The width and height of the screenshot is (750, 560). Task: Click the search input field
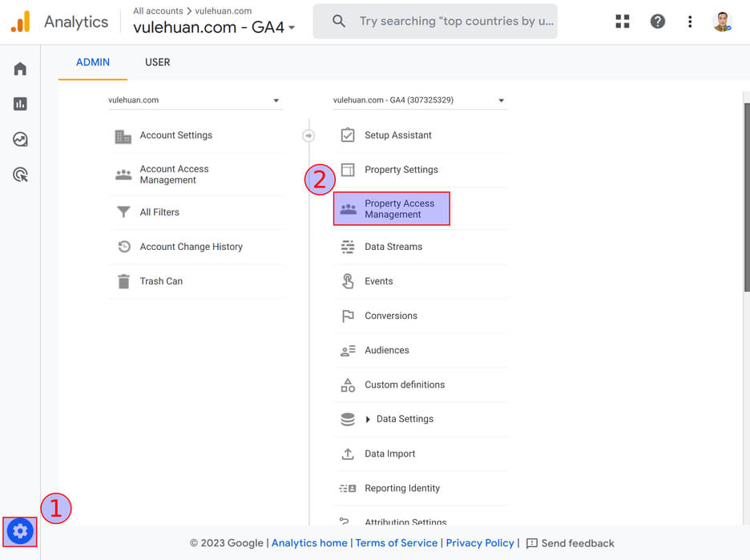[x=455, y=22]
